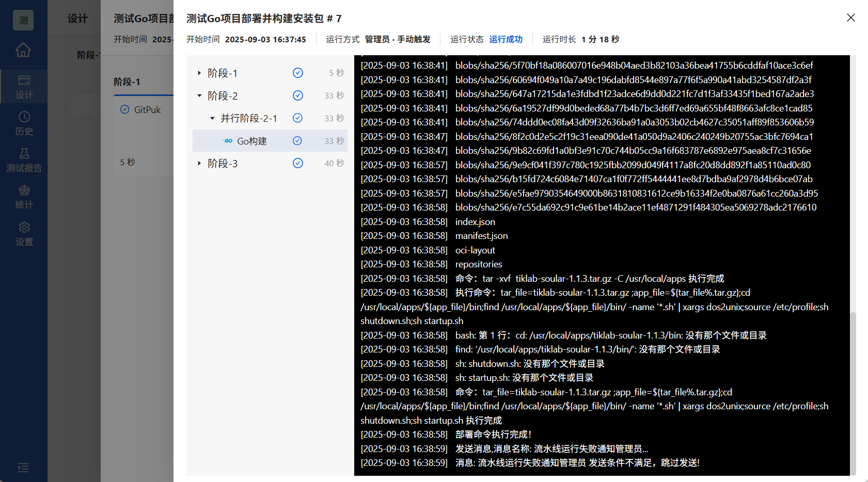Viewport: 868px width, 482px height.
Task: Select the 阶段-1 label in tree
Action: [223, 73]
